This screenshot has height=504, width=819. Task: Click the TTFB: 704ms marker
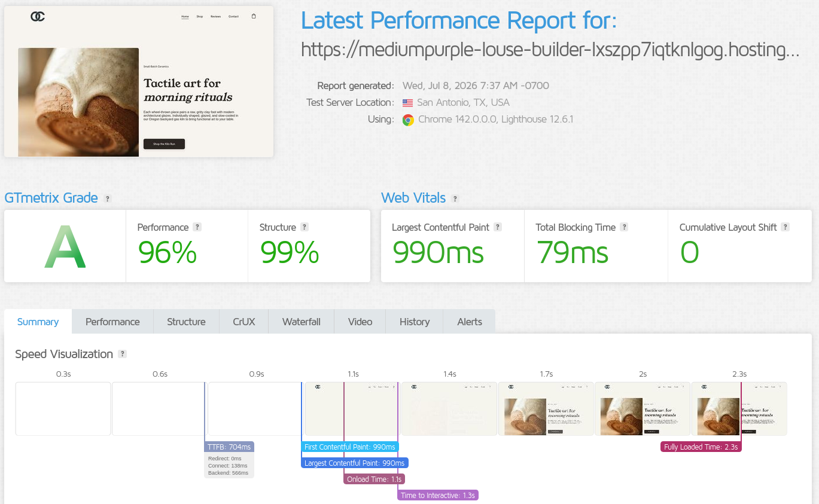(229, 447)
